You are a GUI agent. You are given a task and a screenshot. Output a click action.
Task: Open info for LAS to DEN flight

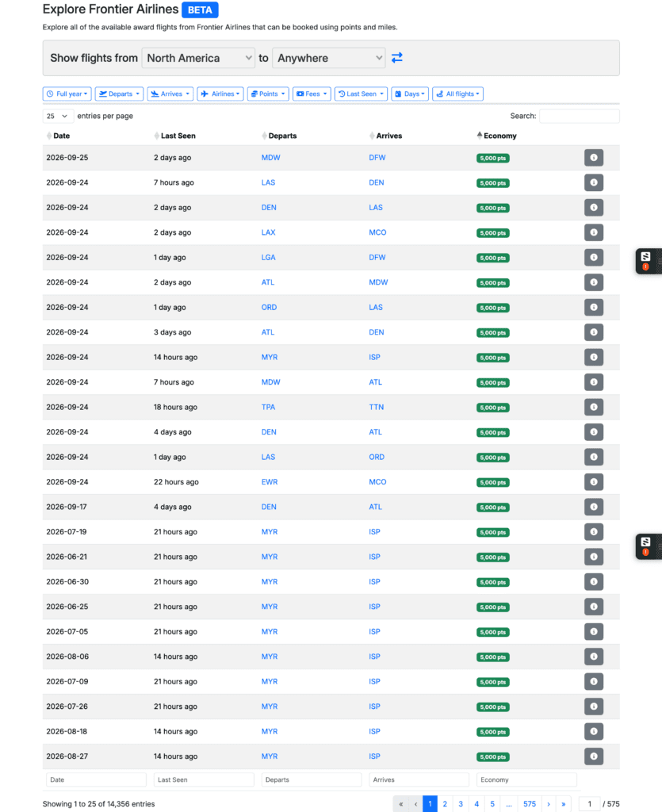coord(594,183)
